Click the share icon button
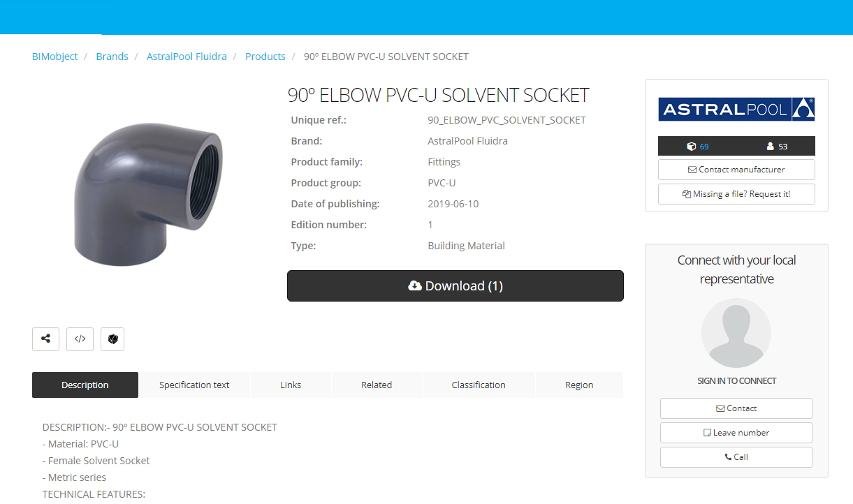This screenshot has width=853, height=504. 45,339
